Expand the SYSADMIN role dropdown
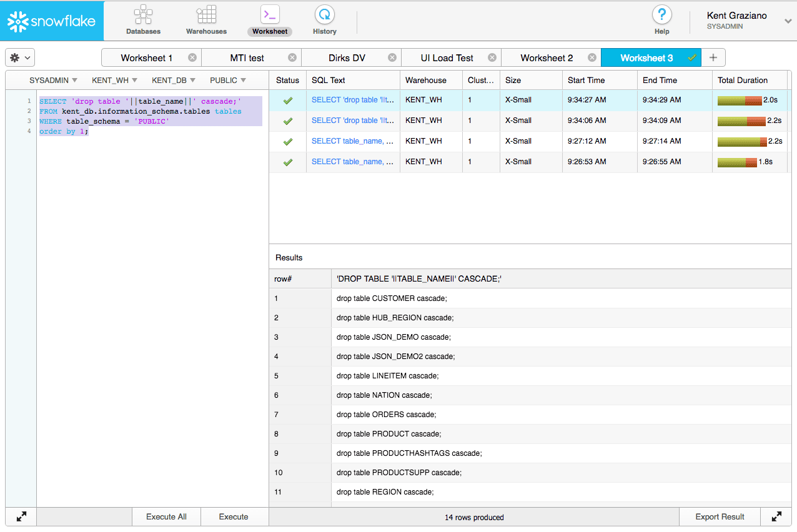The image size is (797, 532). (x=53, y=80)
